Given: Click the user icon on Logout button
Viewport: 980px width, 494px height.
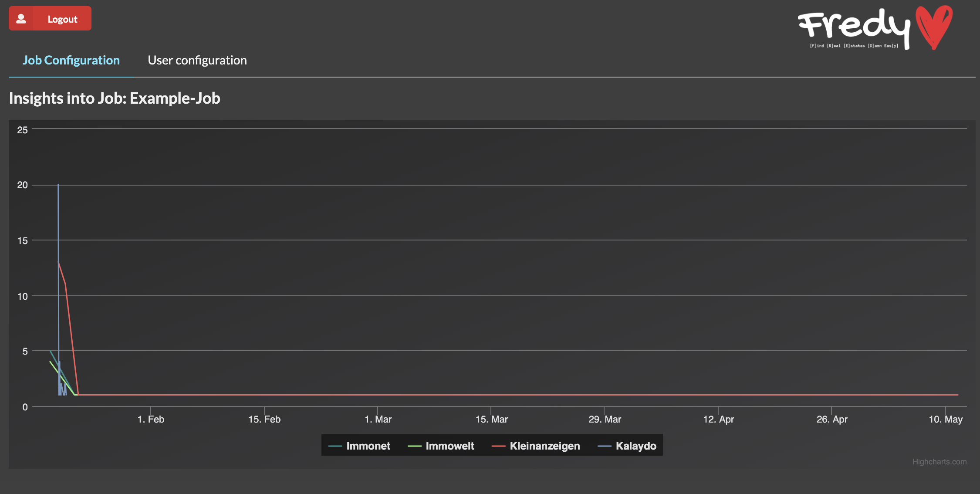Looking at the screenshot, I should [x=21, y=19].
